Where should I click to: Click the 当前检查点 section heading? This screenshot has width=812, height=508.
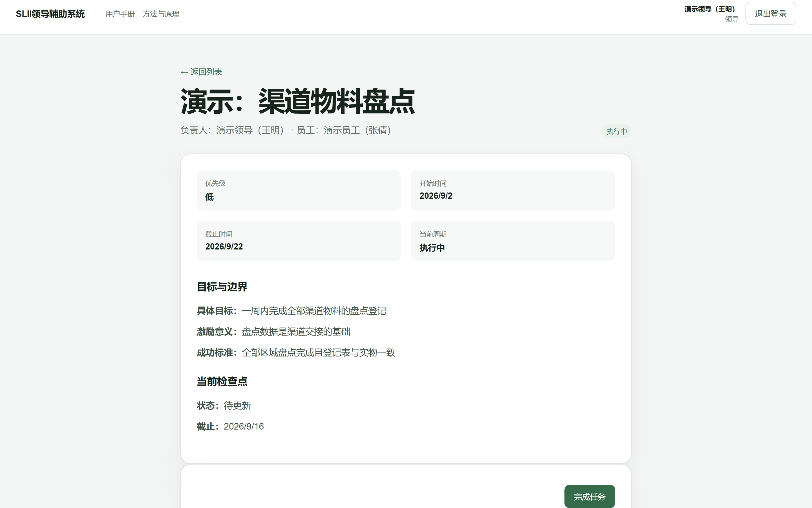tap(222, 381)
